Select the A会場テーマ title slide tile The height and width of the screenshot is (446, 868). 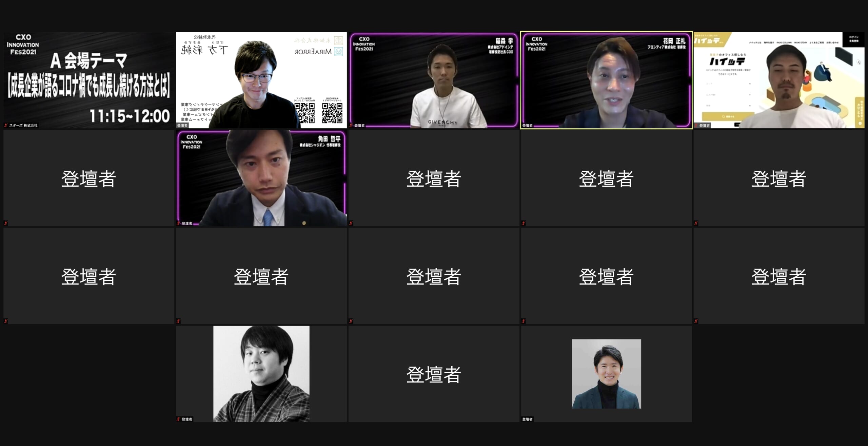click(88, 80)
